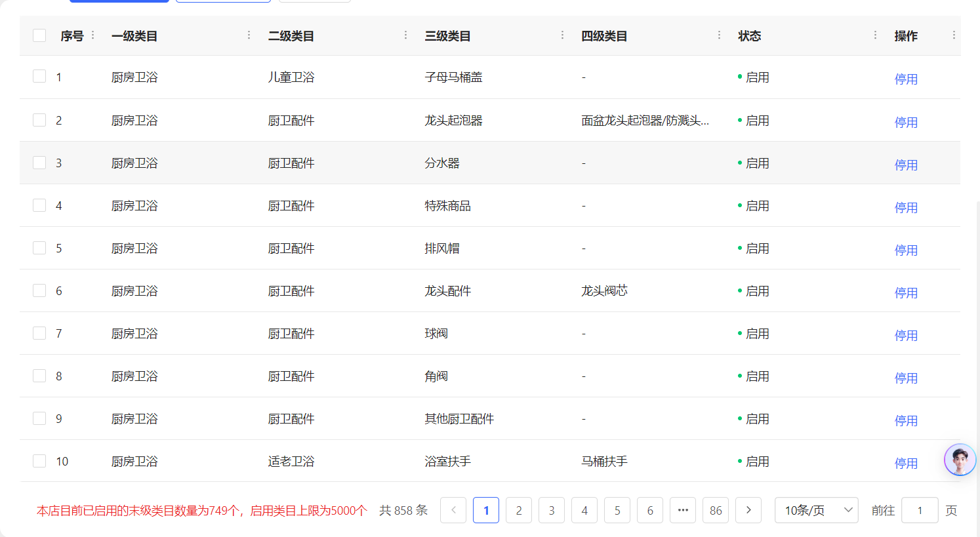Check the box for row 3 分水器

tap(39, 163)
